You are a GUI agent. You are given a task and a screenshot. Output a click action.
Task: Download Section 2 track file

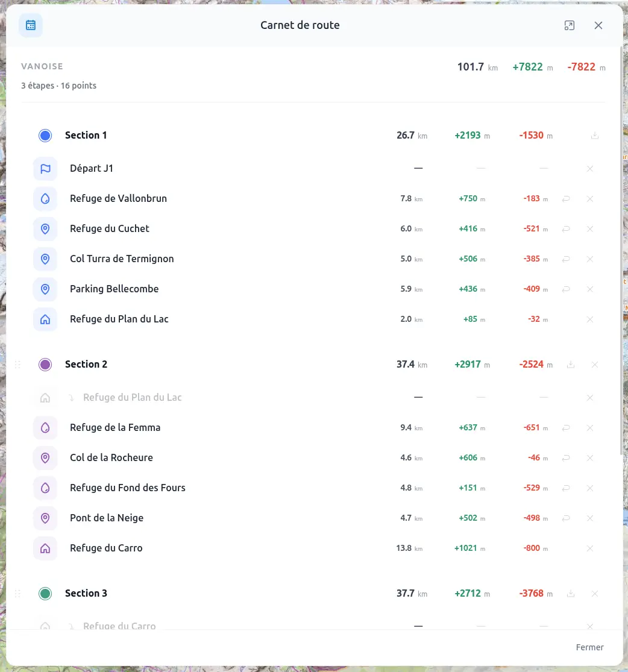pyautogui.click(x=571, y=365)
